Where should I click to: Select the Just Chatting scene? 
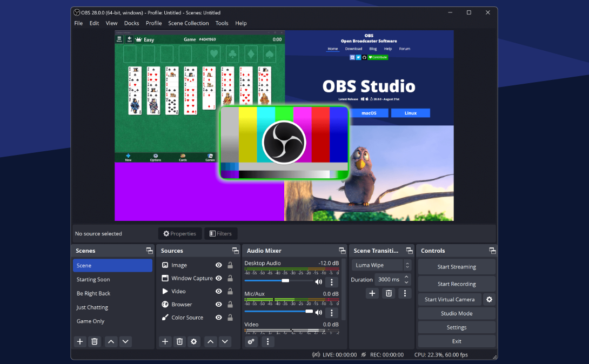click(x=113, y=307)
